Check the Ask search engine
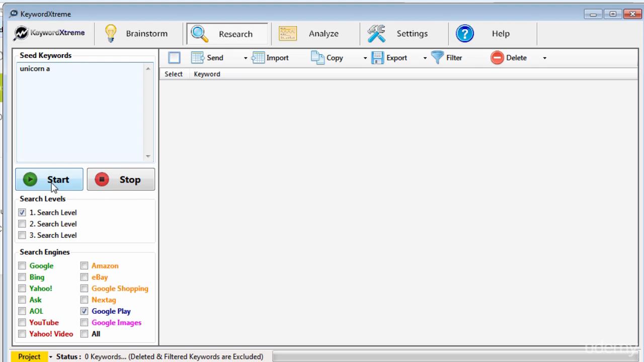 point(22,300)
